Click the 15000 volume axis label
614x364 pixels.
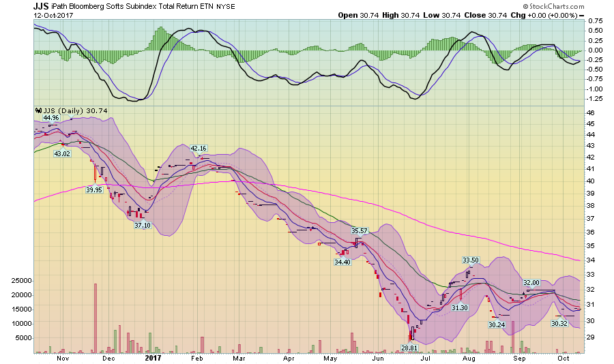(21, 309)
